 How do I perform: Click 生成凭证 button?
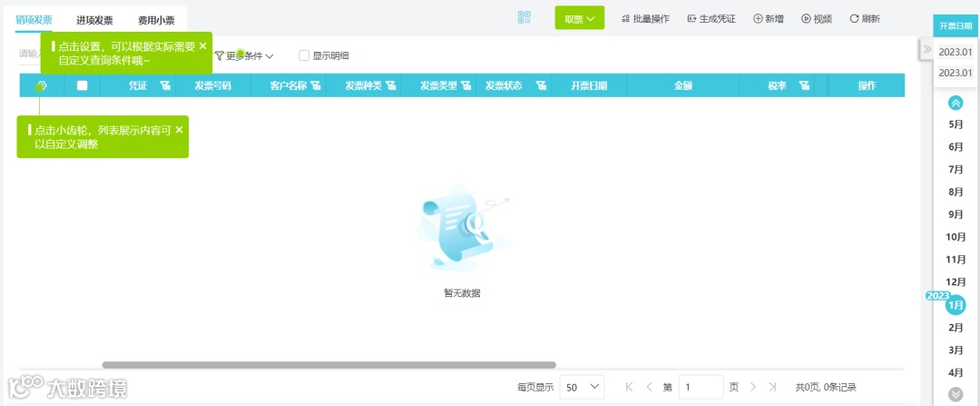pos(711,19)
